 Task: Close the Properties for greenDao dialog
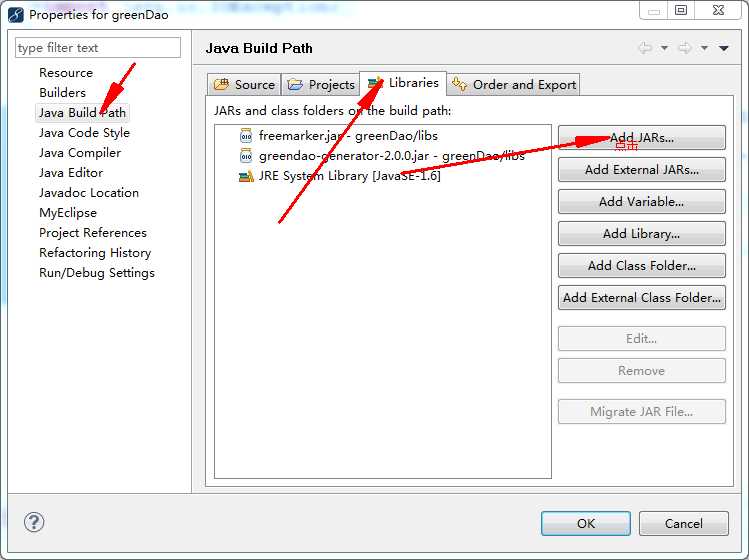718,10
